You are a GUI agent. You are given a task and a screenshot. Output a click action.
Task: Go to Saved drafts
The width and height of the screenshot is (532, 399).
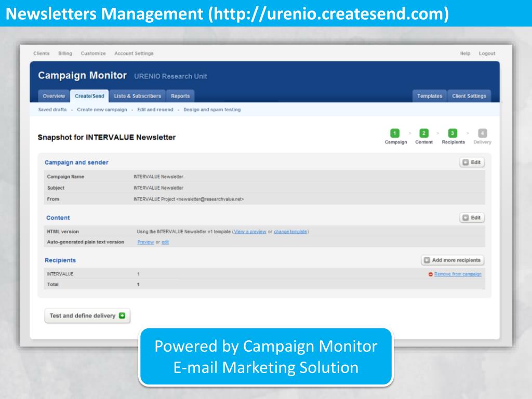pyautogui.click(x=52, y=110)
